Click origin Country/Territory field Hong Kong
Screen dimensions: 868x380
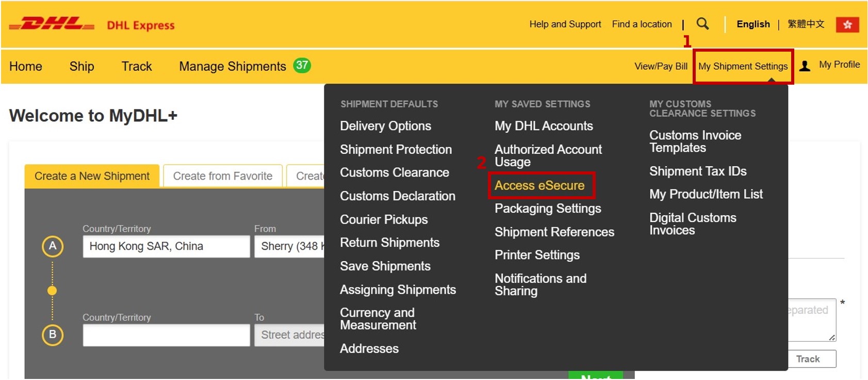pos(166,246)
